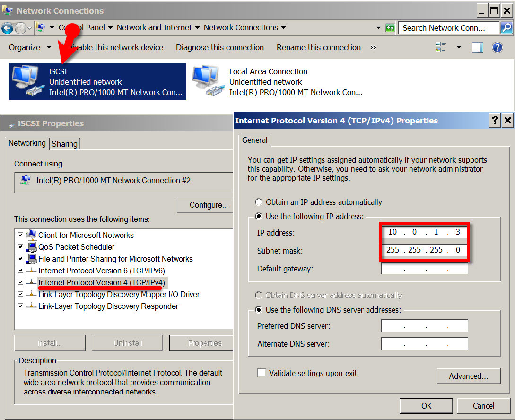Click the green Refresh button icon
Screen dimensions: 515x420
390,28
